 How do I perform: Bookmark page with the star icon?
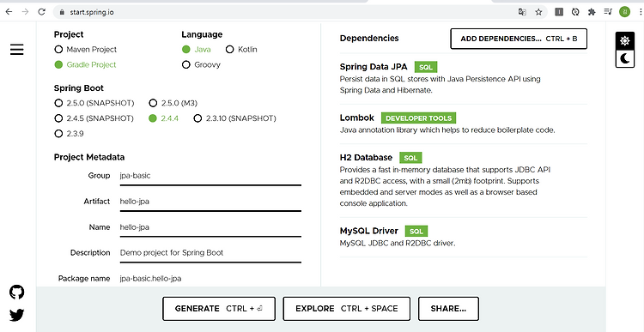[x=538, y=12]
